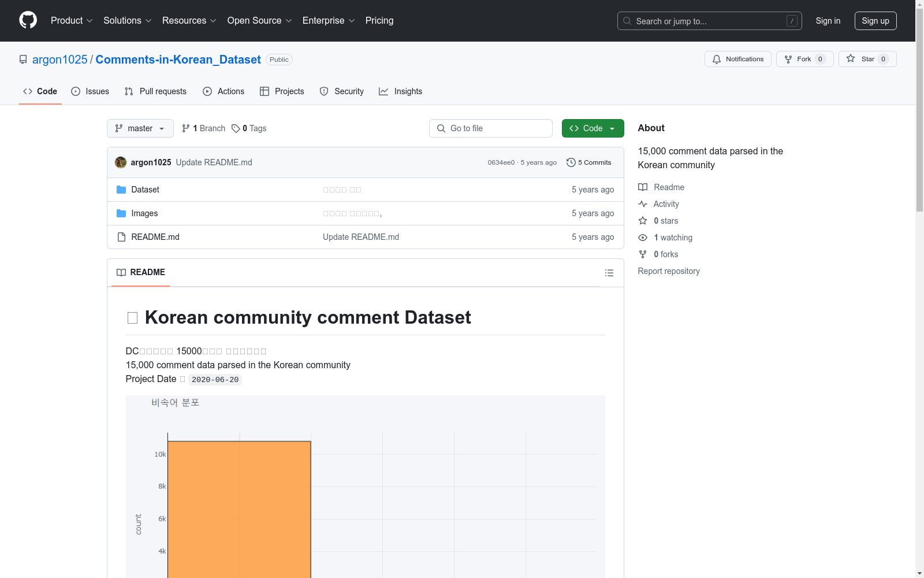Open the argon1025 owner link
This screenshot has height=578, width=924.
60,60
